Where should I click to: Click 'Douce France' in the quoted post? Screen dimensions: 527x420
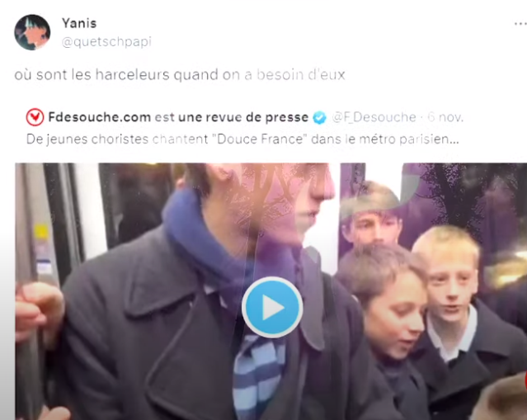[260, 139]
